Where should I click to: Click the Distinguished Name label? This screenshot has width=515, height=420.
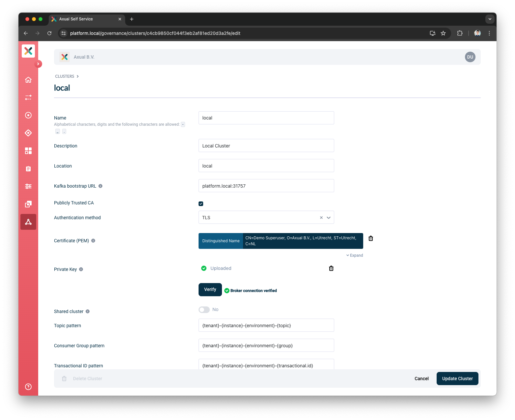(x=221, y=241)
